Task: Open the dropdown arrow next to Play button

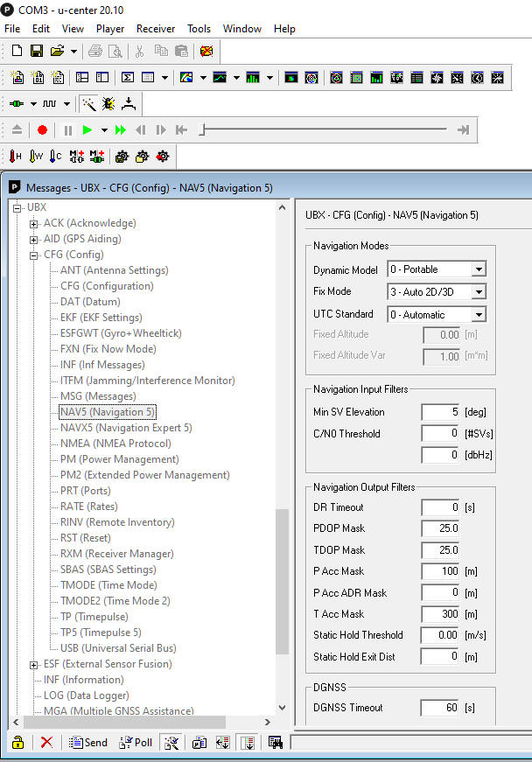Action: coord(104,130)
